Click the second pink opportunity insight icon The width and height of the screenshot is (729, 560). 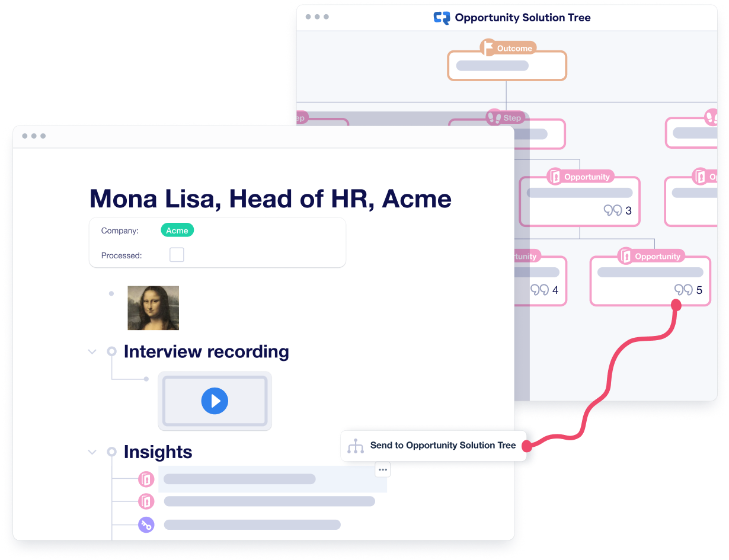click(x=146, y=501)
